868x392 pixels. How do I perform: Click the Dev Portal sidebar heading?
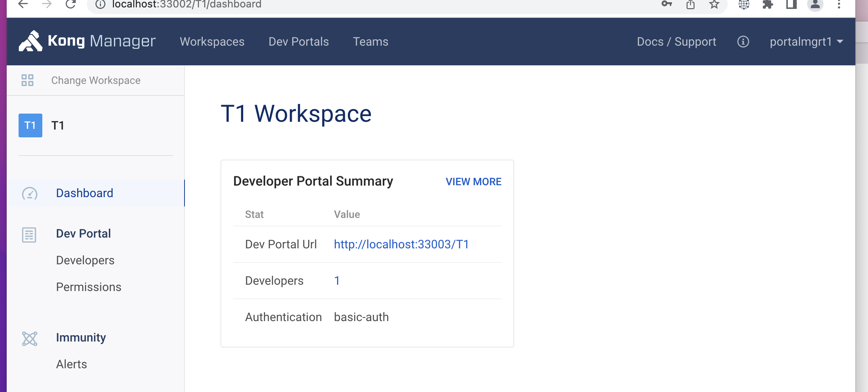pyautogui.click(x=84, y=233)
